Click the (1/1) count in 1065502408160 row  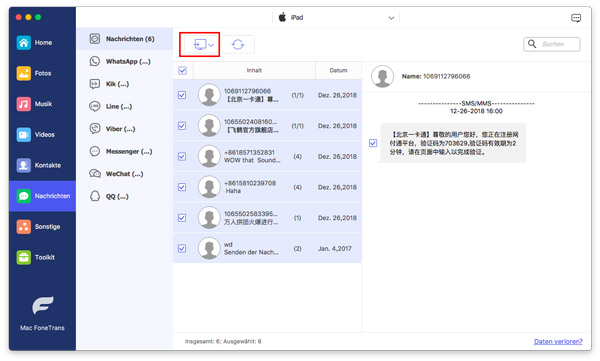(298, 126)
